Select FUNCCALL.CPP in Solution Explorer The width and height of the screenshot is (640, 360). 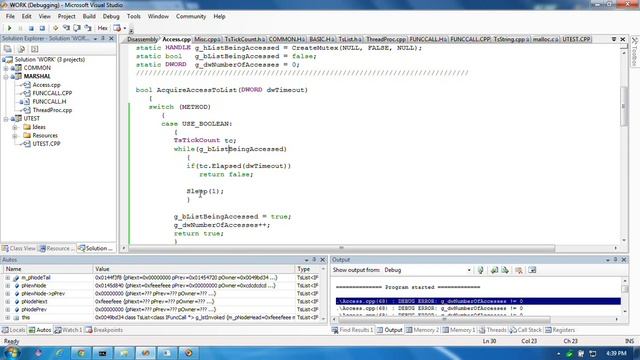pyautogui.click(x=52, y=93)
